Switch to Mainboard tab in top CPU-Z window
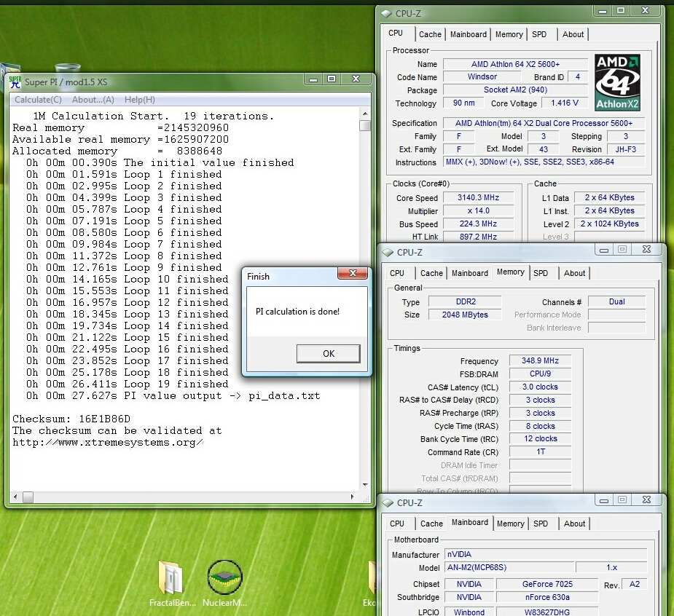Screen dimensions: 674x616 point(469,34)
